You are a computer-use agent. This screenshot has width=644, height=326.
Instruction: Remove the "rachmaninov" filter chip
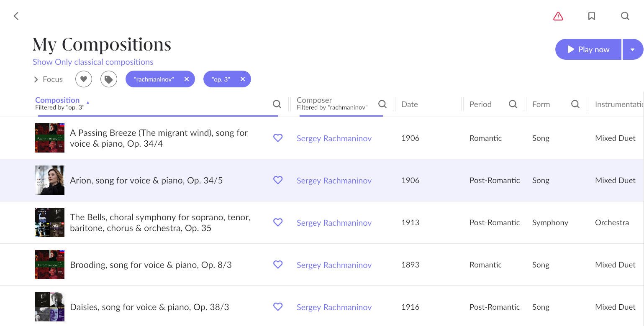pos(187,79)
